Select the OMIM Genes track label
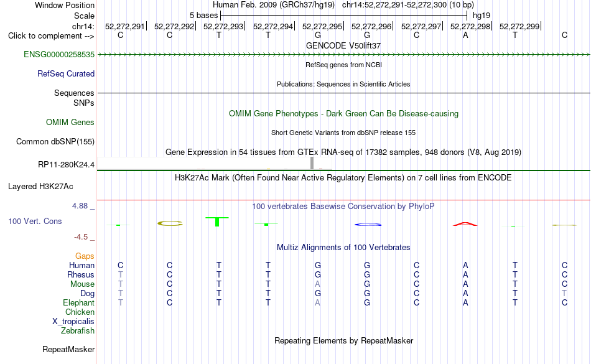 [x=70, y=123]
